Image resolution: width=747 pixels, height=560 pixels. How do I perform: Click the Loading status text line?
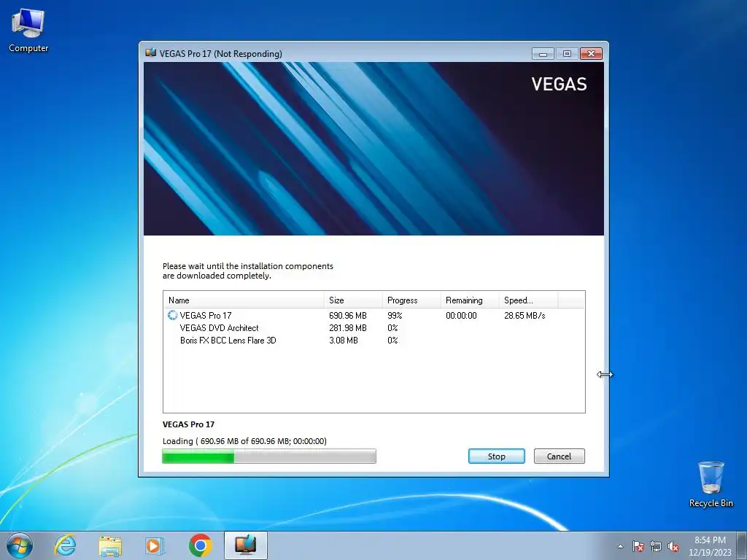click(x=245, y=441)
